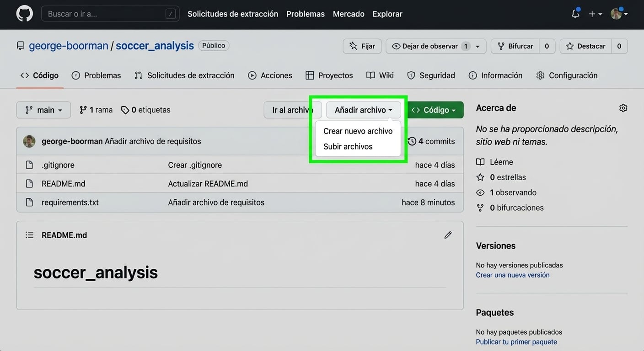Open the 'Añadir archivo de requisitos' latest commit message
The height and width of the screenshot is (351, 644).
click(x=153, y=141)
